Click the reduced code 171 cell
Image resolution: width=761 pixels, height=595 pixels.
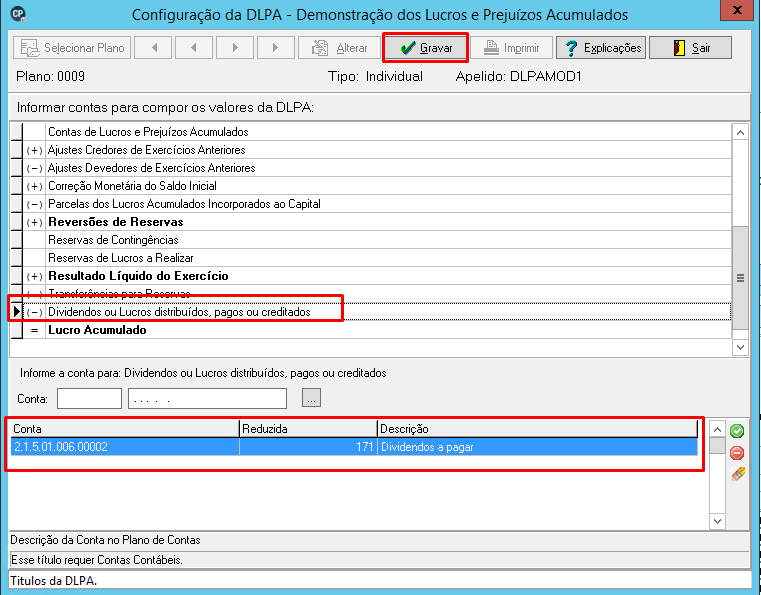pyautogui.click(x=308, y=446)
